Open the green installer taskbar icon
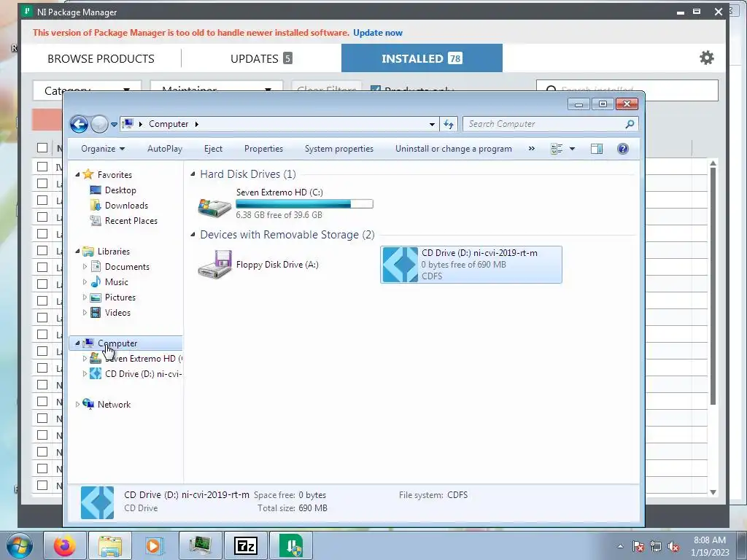The height and width of the screenshot is (560, 747). pos(291,545)
